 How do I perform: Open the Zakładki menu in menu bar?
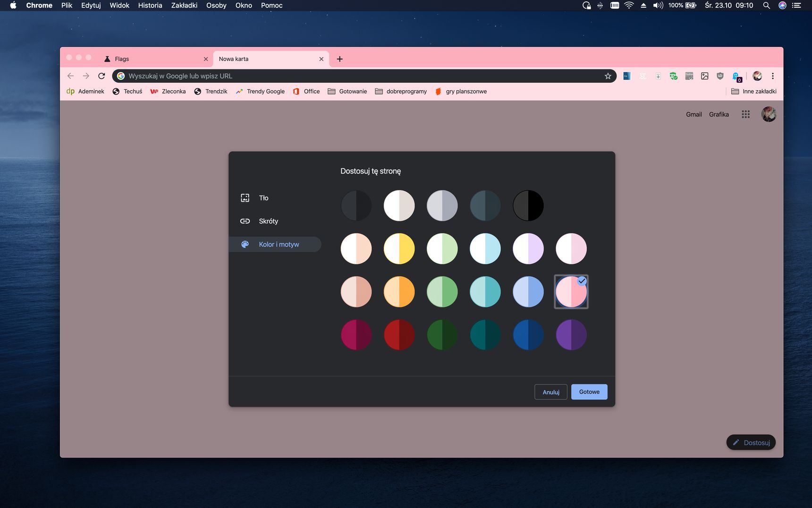tap(184, 6)
